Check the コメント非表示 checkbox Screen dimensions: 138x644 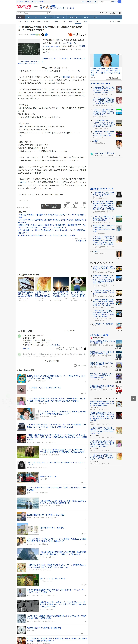[x=75, y=365]
